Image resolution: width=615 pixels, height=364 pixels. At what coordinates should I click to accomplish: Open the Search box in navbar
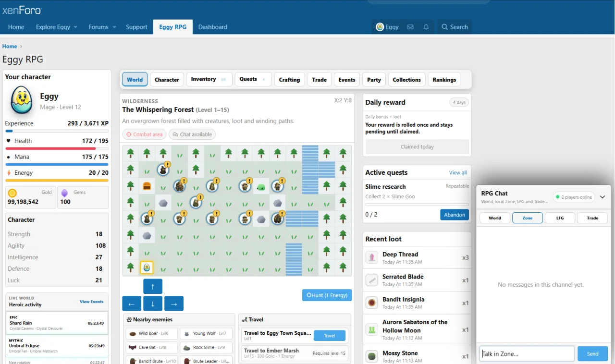point(455,27)
